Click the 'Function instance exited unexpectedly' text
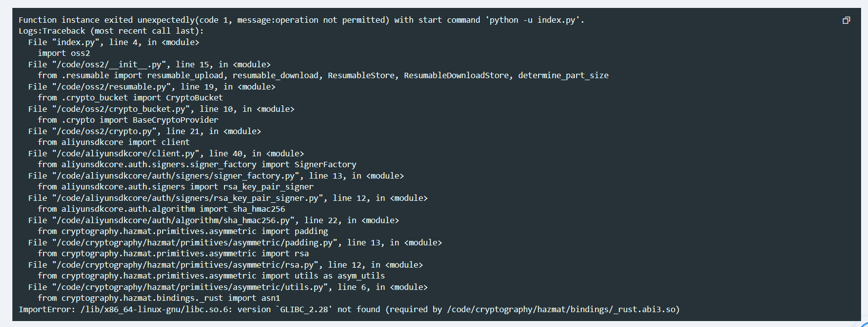Image resolution: width=868 pixels, height=327 pixels. (107, 20)
